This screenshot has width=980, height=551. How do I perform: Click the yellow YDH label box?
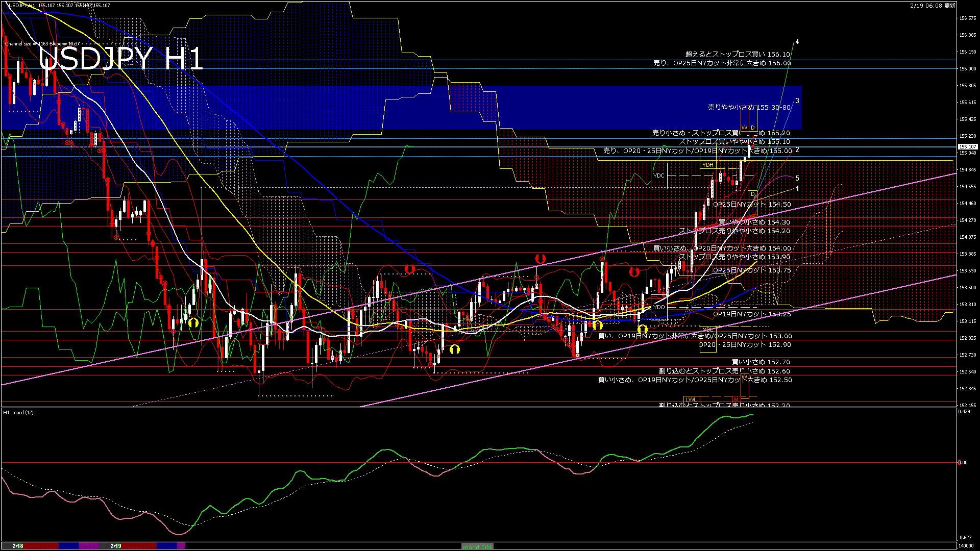coord(707,165)
